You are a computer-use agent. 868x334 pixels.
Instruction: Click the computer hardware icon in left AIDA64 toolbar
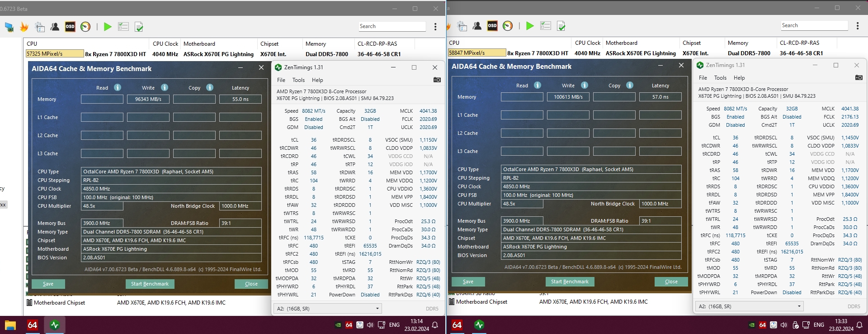tap(9, 27)
